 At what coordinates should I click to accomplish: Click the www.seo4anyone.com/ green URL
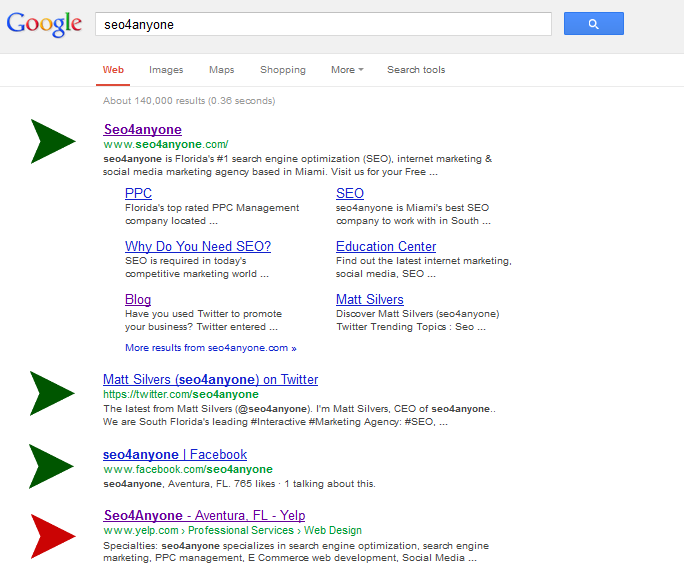[x=166, y=144]
